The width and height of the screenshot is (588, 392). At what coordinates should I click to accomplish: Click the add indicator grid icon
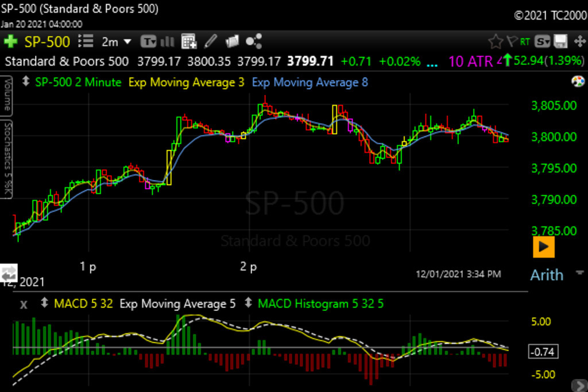[x=189, y=41]
